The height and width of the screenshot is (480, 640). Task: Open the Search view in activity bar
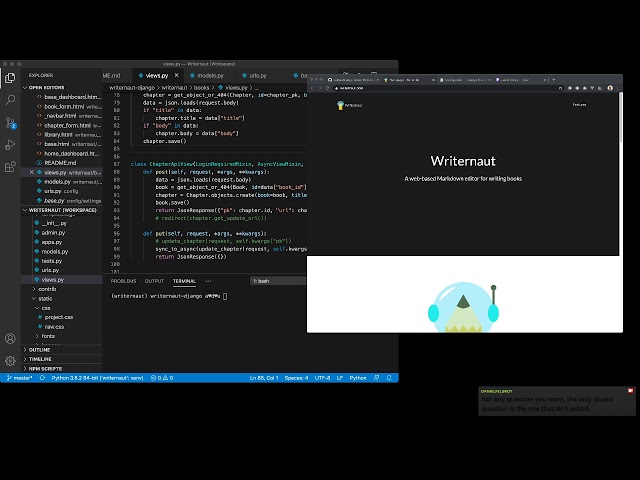[x=10, y=100]
